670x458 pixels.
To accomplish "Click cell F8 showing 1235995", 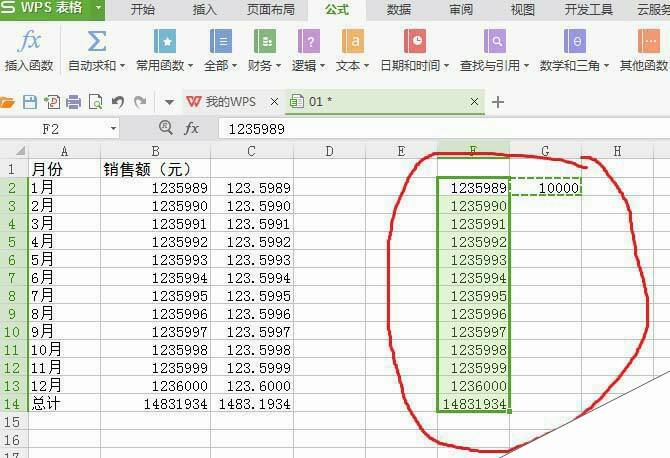I will pos(473,296).
